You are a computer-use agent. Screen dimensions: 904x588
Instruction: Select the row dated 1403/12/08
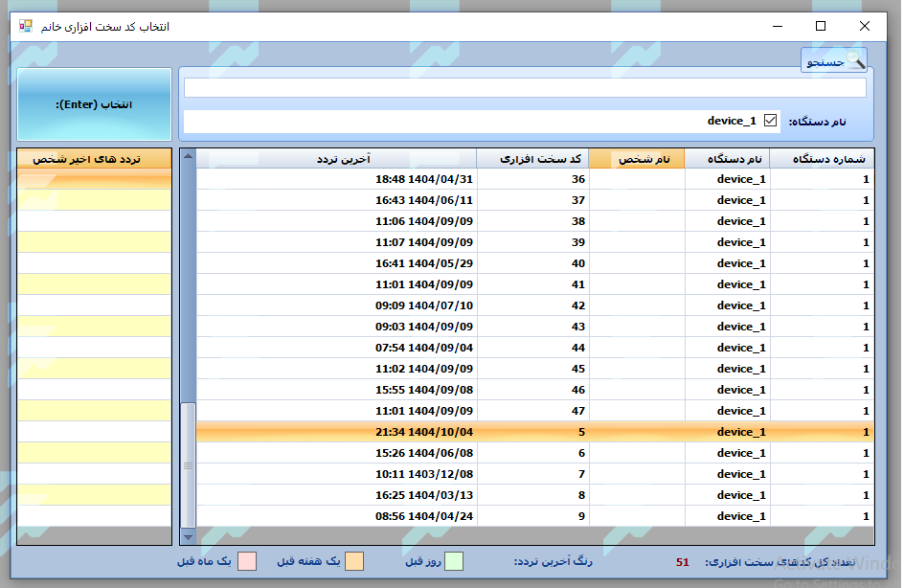(534, 474)
